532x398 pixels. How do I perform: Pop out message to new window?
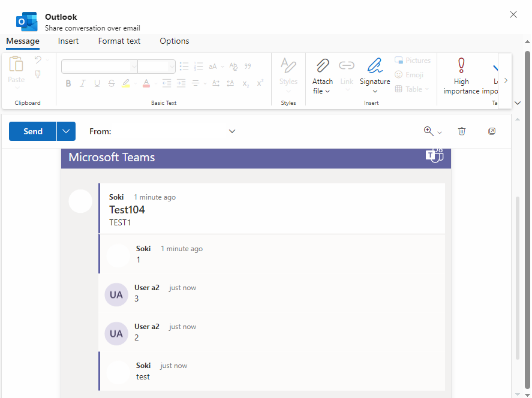point(492,131)
